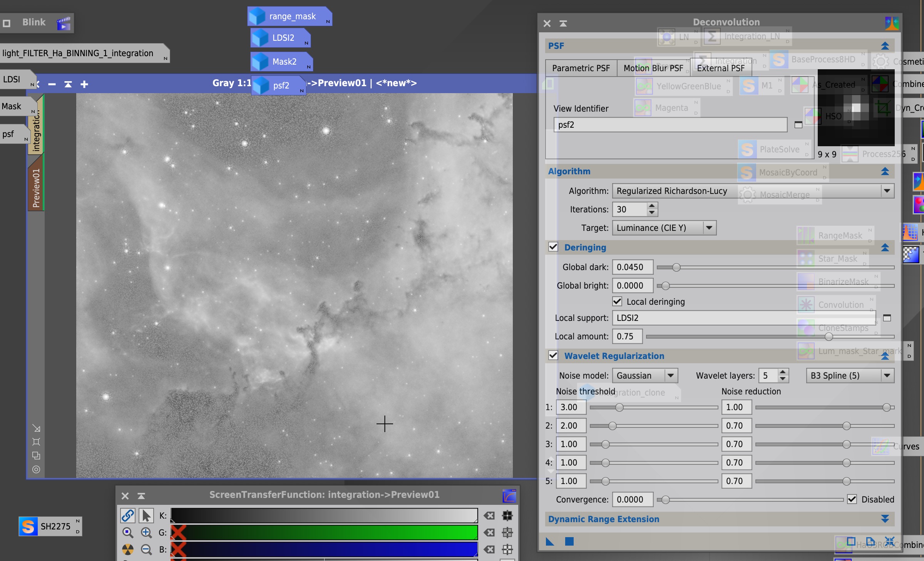Image resolution: width=924 pixels, height=561 pixels.
Task: Switch to Parametric PSF tab
Action: tap(581, 68)
